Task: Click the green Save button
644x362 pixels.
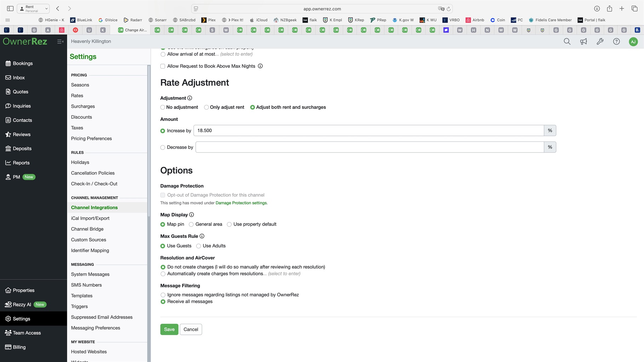Action: [x=169, y=329]
